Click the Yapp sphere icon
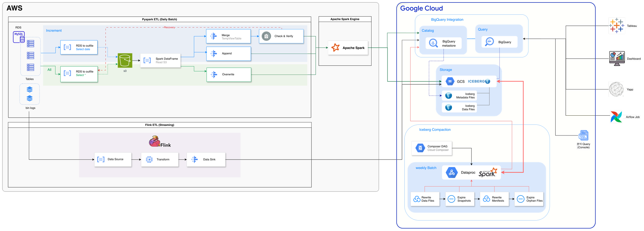This screenshot has width=644, height=231. click(x=616, y=89)
